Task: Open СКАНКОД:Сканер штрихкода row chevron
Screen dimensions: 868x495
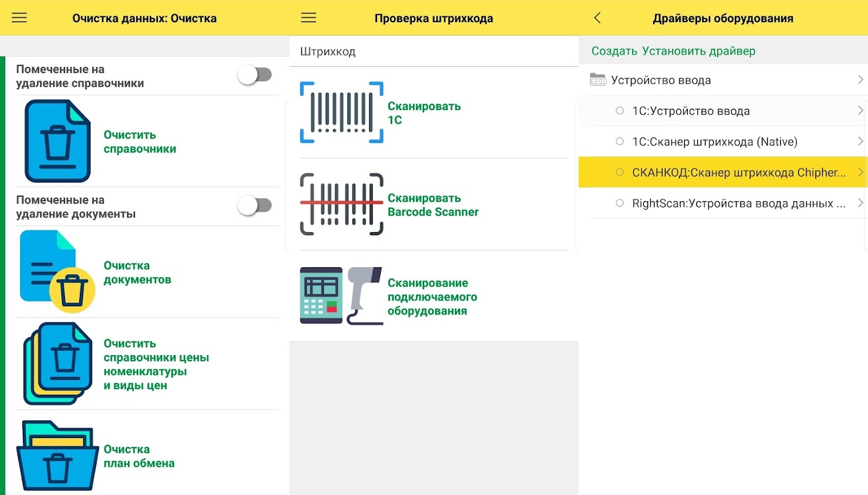Action: click(861, 173)
